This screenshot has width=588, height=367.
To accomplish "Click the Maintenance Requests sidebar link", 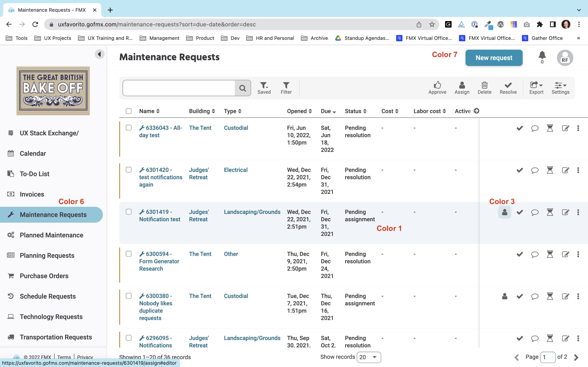I will [x=53, y=214].
